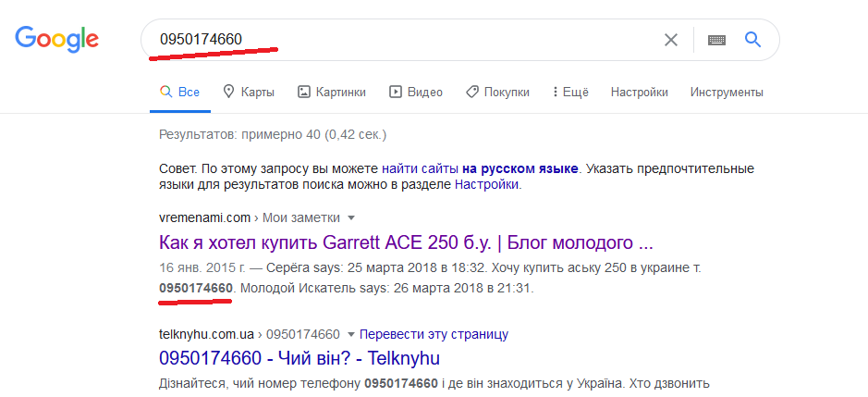868x397 pixels.
Task: Click Maps pin icon on Карты tab
Action: 228,92
